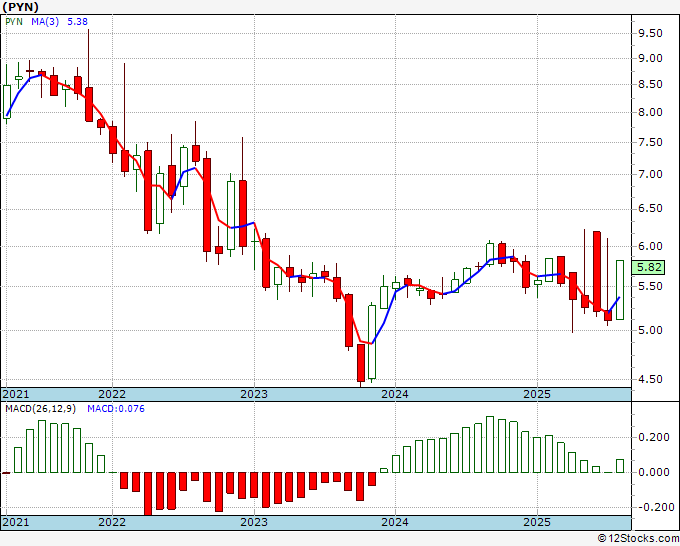This screenshot has height=546, width=680.
Task: Click the 8.50 price axis label
Action: [650, 84]
